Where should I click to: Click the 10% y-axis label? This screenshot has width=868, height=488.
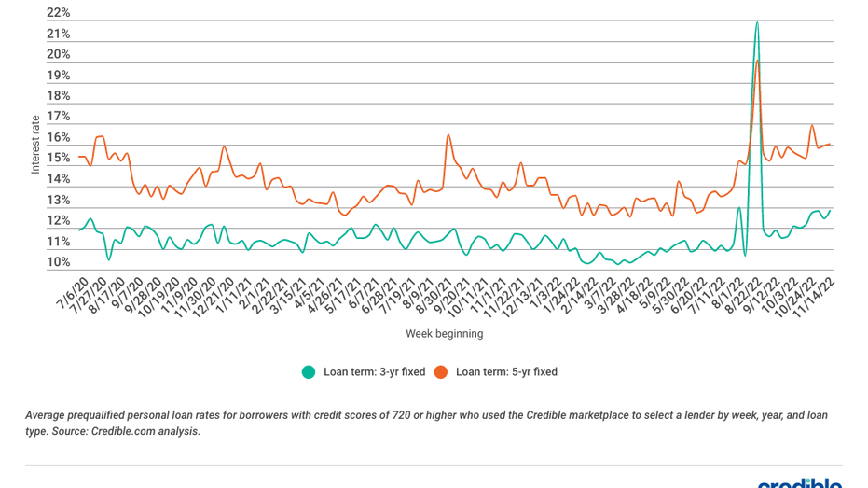point(58,262)
